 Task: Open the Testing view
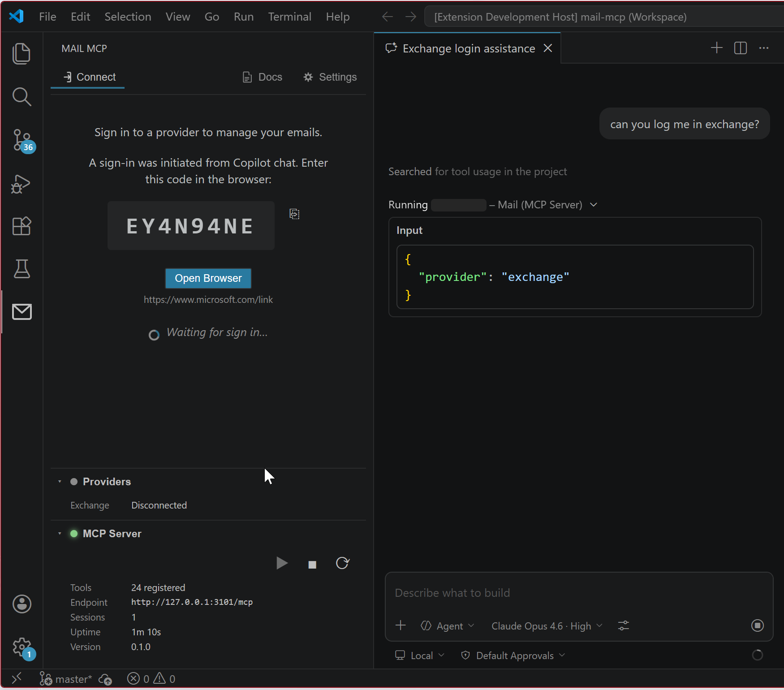pos(22,268)
